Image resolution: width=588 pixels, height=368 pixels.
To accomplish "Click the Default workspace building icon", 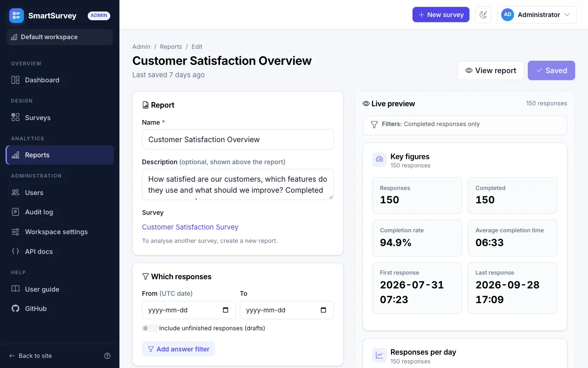I will [14, 37].
